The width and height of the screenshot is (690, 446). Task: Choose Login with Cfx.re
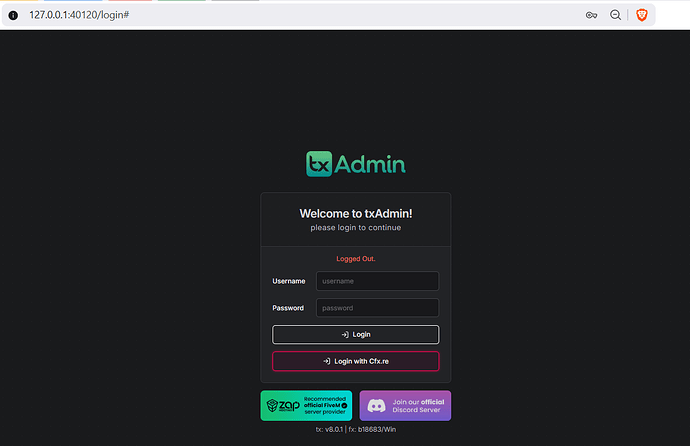(x=356, y=361)
